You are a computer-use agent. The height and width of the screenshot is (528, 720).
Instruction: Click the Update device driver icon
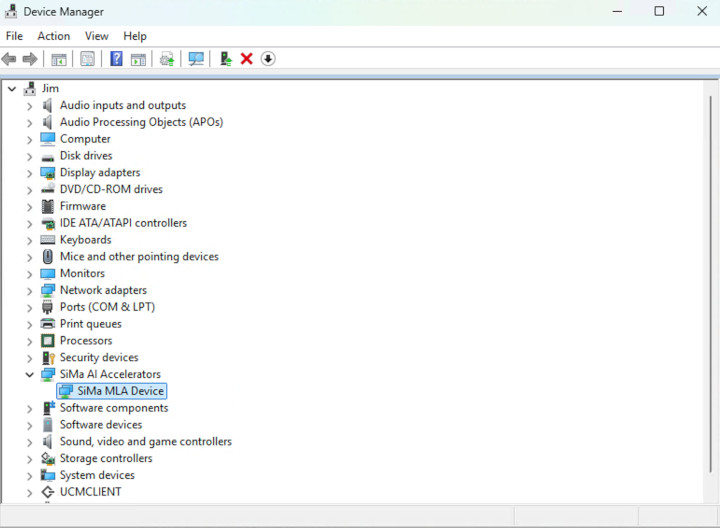click(x=226, y=59)
